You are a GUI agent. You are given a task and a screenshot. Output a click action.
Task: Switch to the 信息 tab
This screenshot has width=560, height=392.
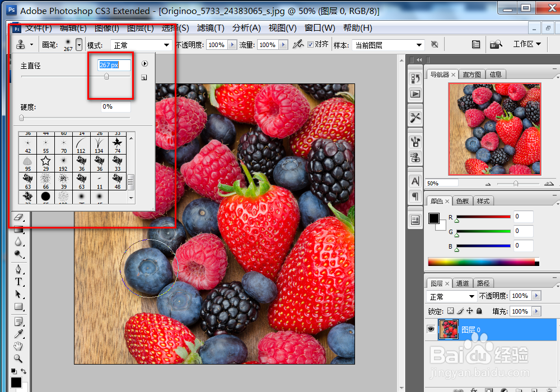point(496,74)
